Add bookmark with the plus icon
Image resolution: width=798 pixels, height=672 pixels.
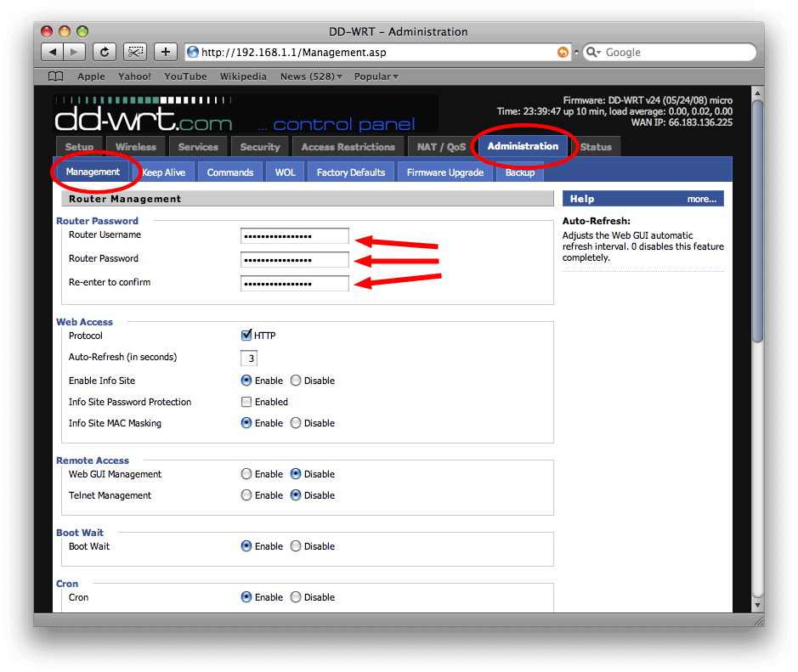point(166,52)
